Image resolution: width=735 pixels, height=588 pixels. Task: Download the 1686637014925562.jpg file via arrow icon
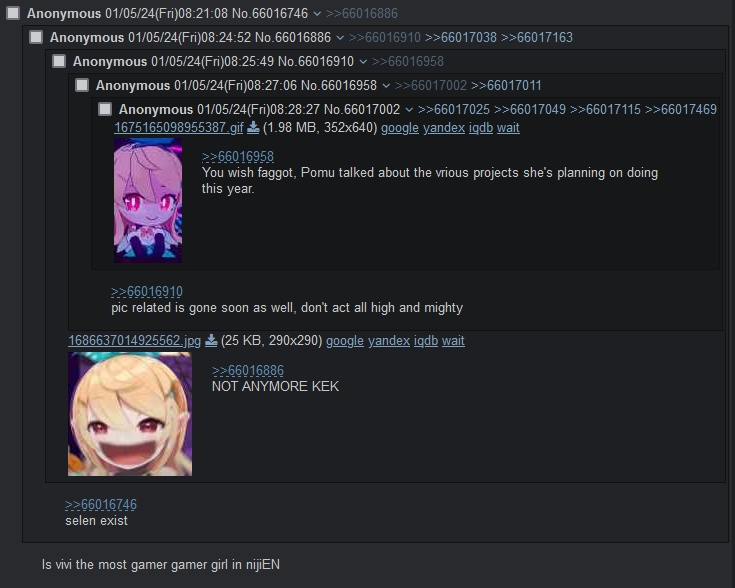(x=211, y=340)
